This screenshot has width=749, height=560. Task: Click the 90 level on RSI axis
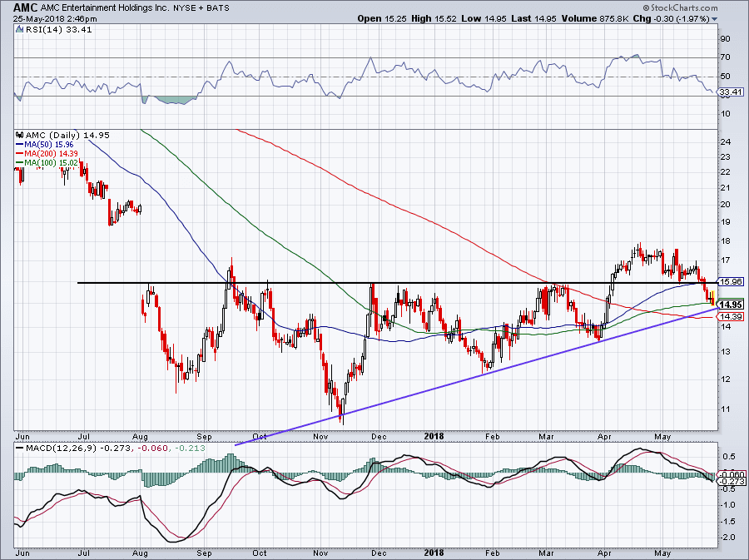pos(725,38)
